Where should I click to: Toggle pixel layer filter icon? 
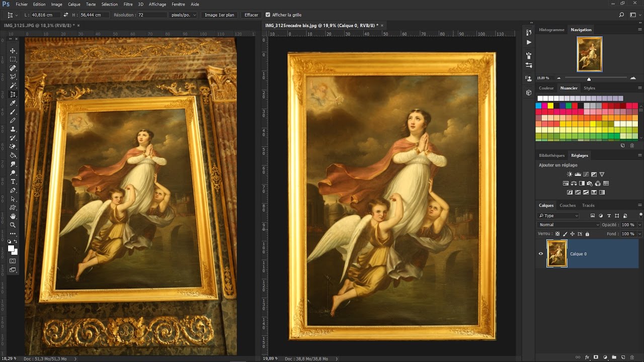[593, 216]
